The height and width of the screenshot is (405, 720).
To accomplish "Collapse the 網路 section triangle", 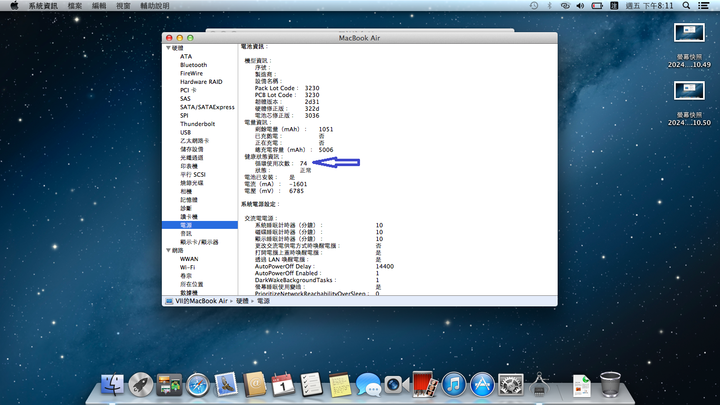I will [x=169, y=250].
